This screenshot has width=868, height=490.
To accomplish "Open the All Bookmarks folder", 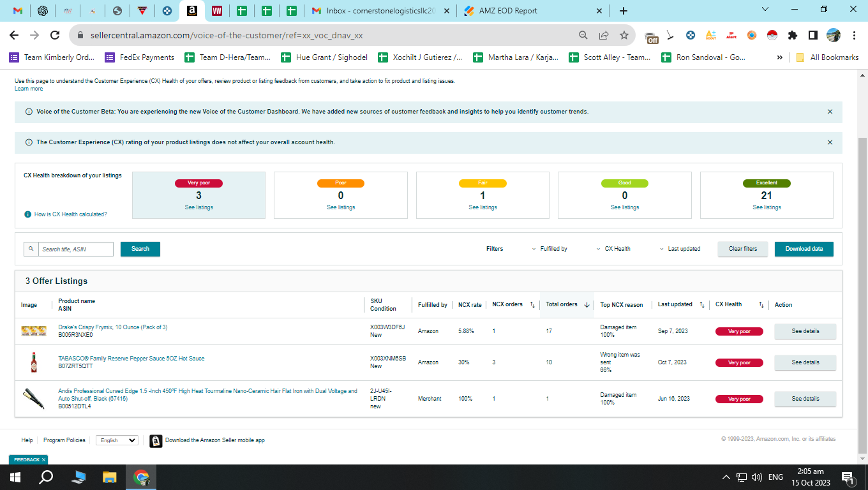I will (827, 57).
